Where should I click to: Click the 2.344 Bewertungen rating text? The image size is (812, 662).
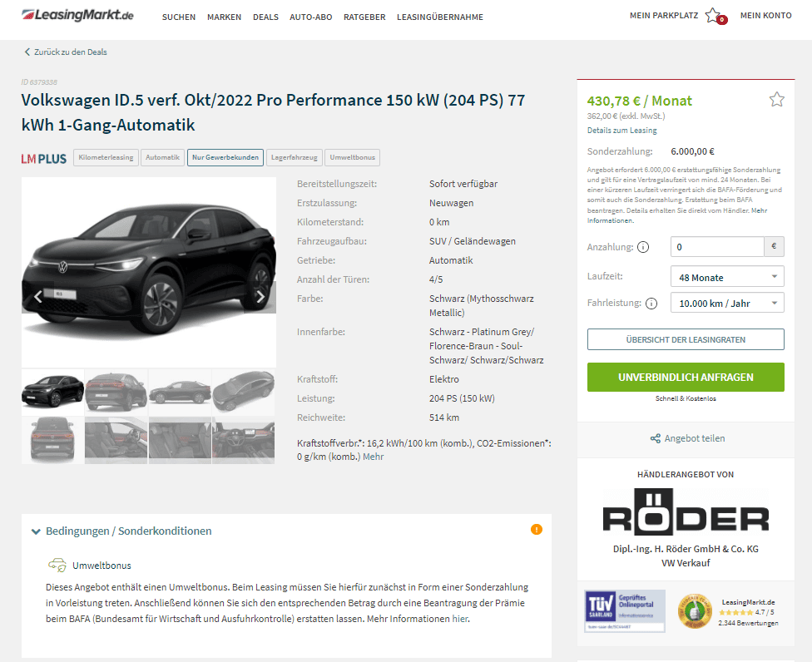click(748, 623)
